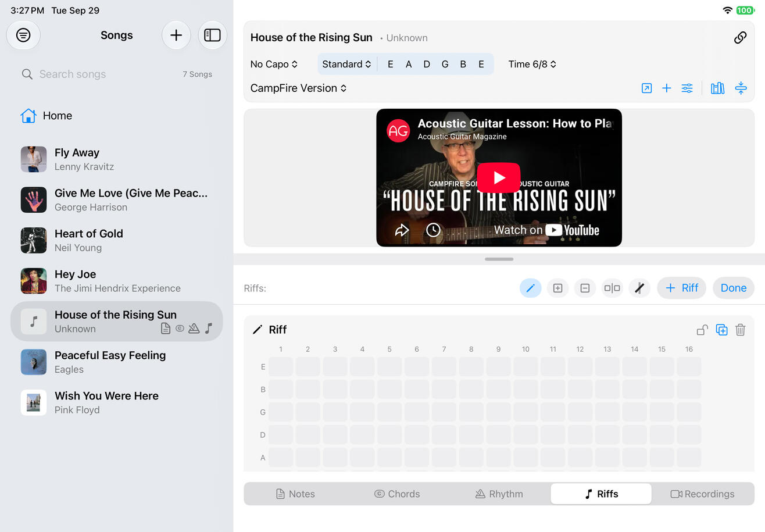765x532 pixels.
Task: Select the song Wish You Were Here
Action: [116, 402]
